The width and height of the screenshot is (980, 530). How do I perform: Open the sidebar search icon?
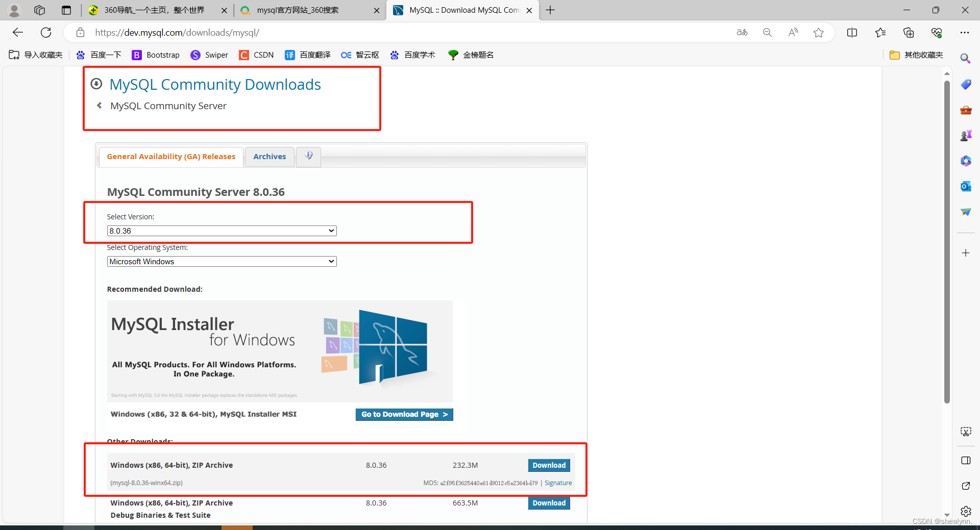965,59
